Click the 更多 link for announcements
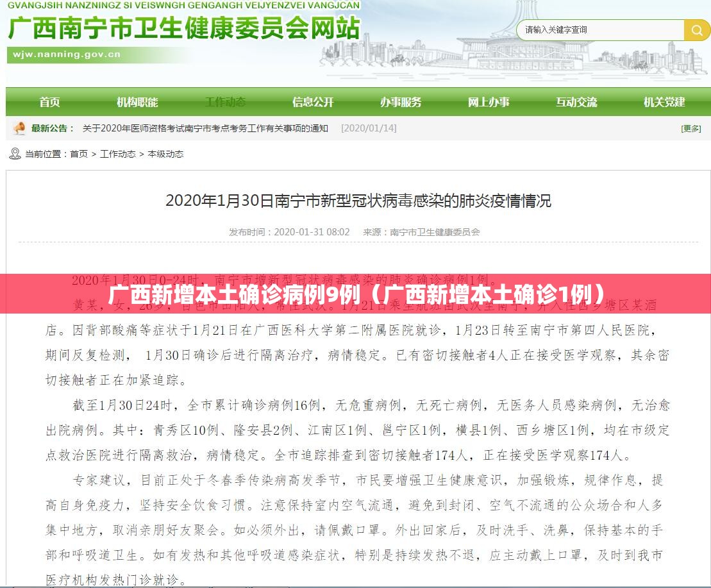The width and height of the screenshot is (711, 588). 691,129
